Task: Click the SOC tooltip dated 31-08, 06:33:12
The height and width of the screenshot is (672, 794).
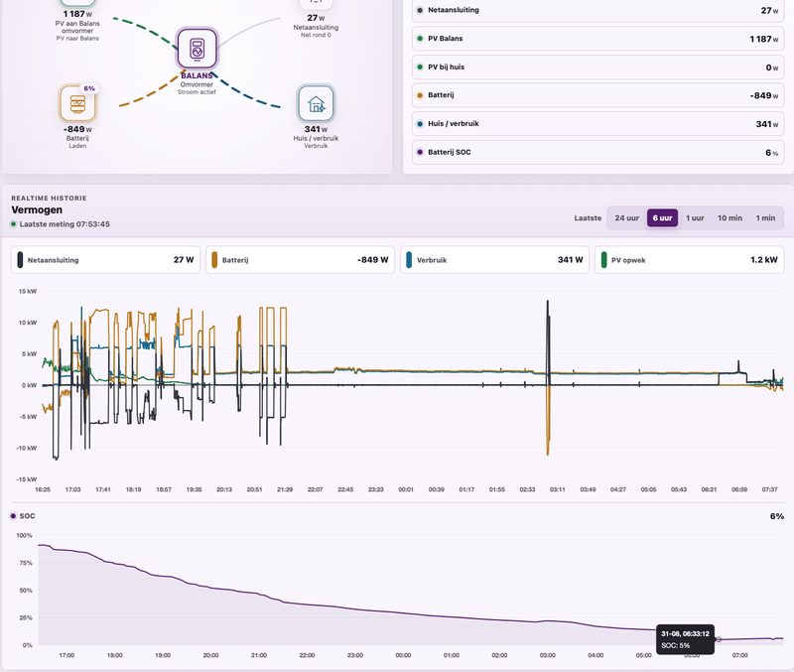Action: (x=685, y=639)
